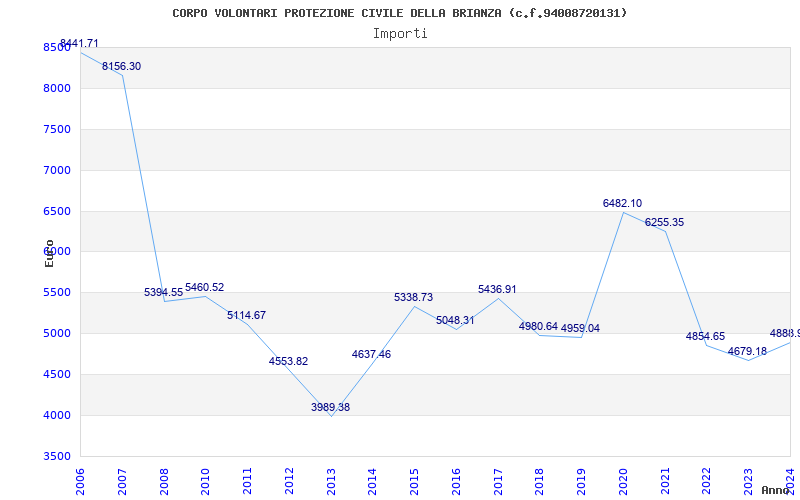Click the 2019 x-axis year label
This screenshot has width=800, height=500.
(581, 482)
